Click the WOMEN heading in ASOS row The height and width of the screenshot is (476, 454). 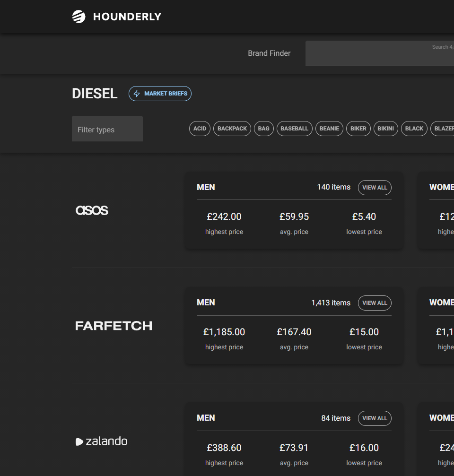[x=442, y=187]
